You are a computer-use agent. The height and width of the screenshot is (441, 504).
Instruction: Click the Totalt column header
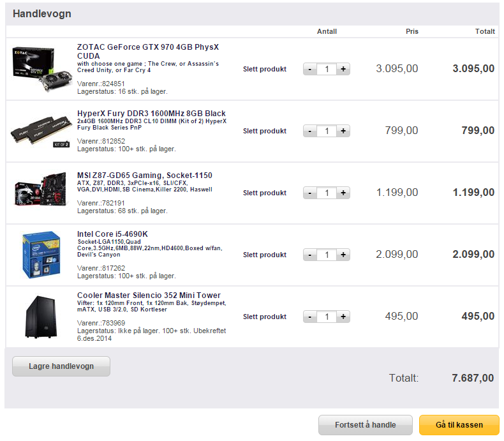(485, 31)
